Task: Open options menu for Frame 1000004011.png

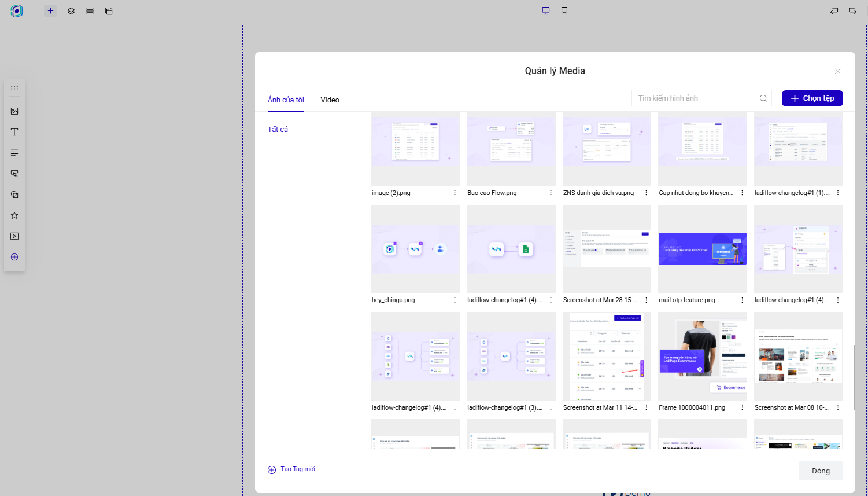Action: [742, 407]
